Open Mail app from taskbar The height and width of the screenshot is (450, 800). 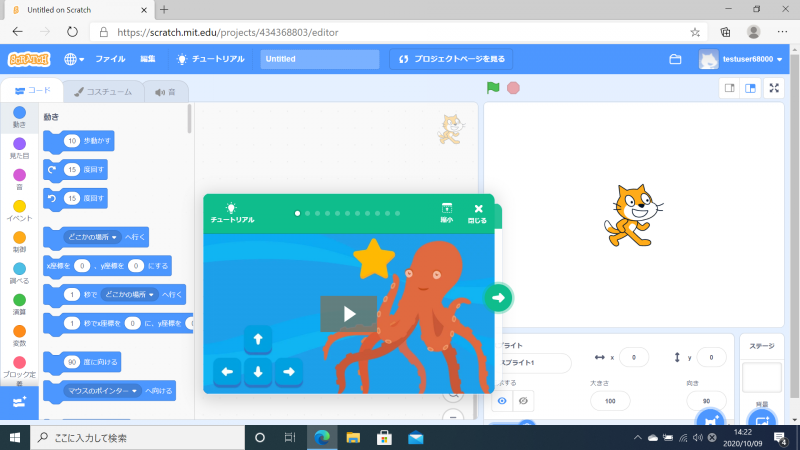click(416, 438)
